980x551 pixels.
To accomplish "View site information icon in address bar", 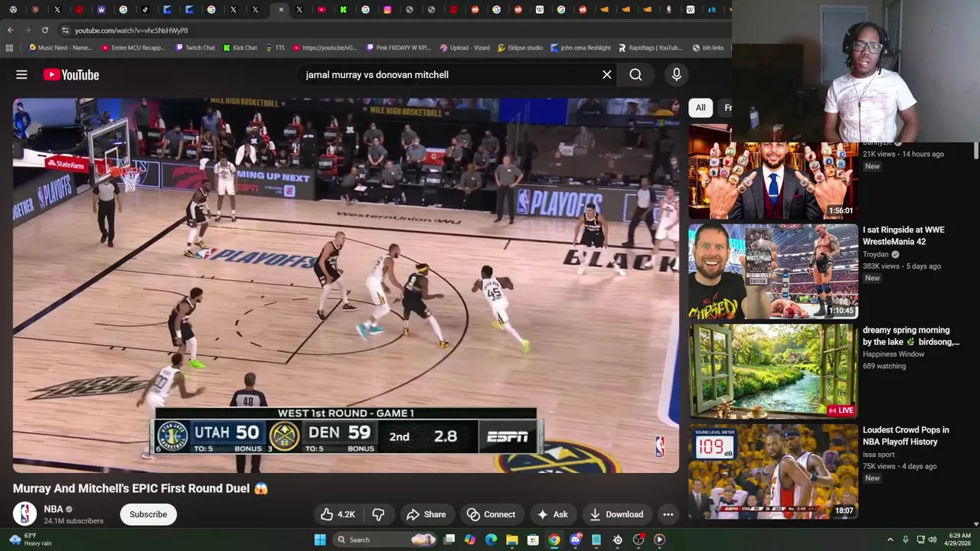I will tap(65, 30).
